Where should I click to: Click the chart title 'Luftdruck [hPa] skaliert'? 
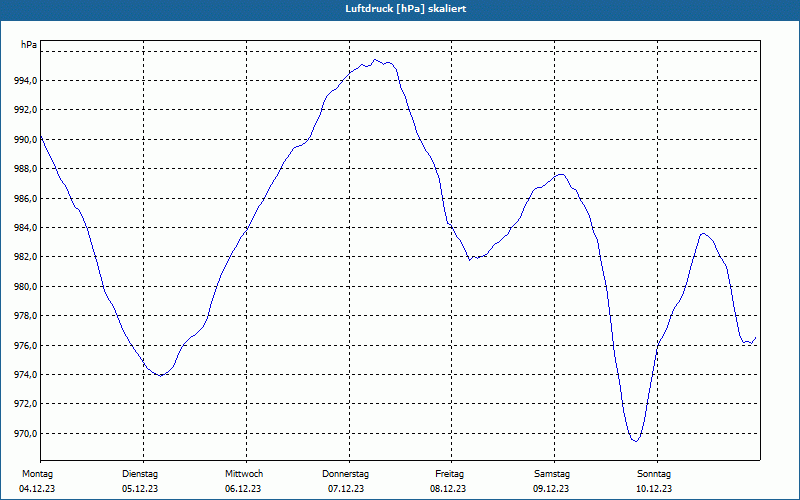[405, 9]
